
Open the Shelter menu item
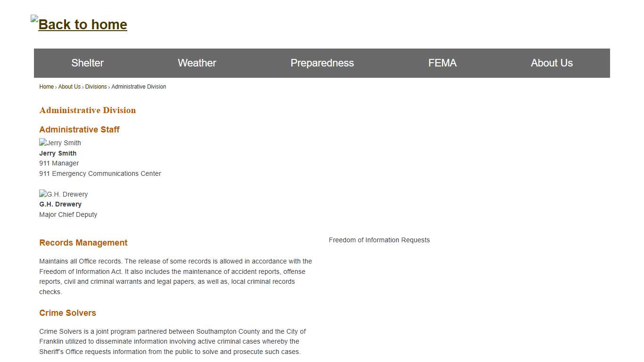[x=87, y=63]
